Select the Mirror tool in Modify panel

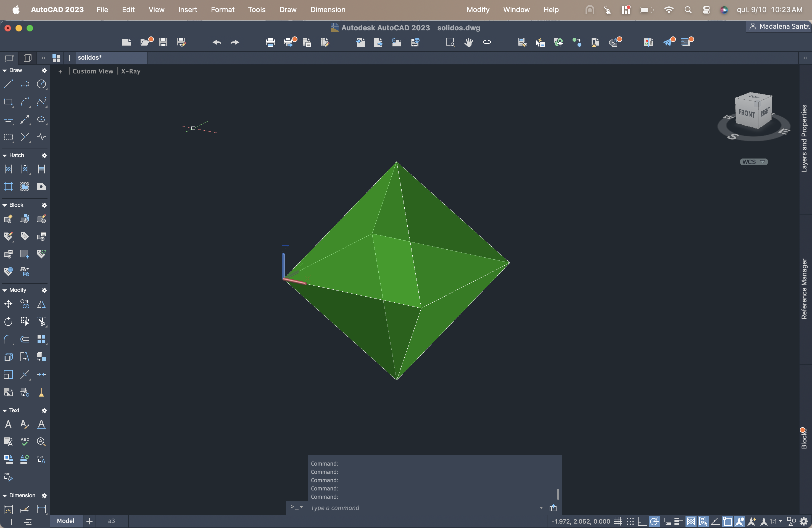coord(41,304)
